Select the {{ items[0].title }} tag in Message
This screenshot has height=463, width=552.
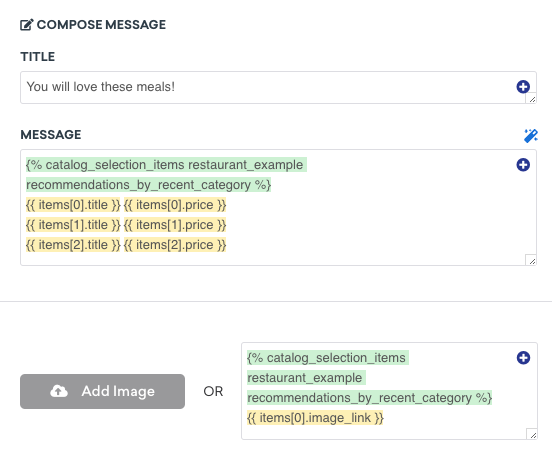(x=73, y=205)
